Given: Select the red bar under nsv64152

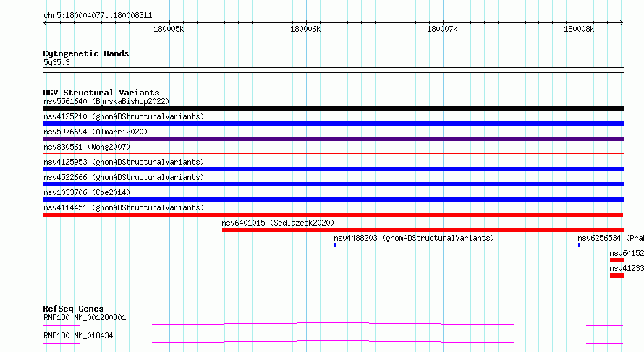Looking at the screenshot, I should click(x=617, y=260).
